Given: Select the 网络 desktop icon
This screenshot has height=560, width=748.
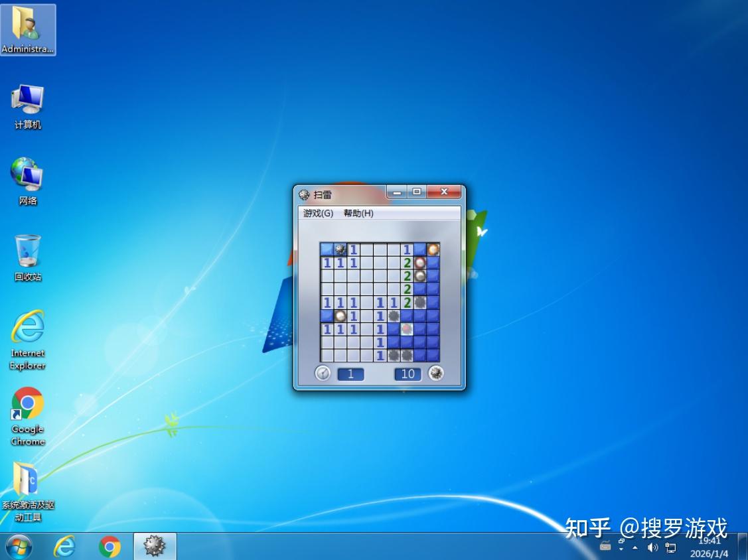Looking at the screenshot, I should click(28, 181).
